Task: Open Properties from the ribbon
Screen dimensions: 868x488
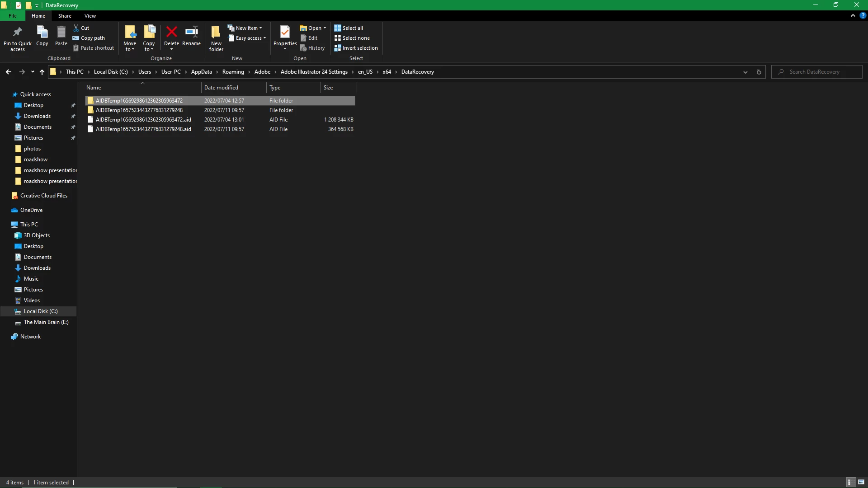Action: [x=285, y=32]
